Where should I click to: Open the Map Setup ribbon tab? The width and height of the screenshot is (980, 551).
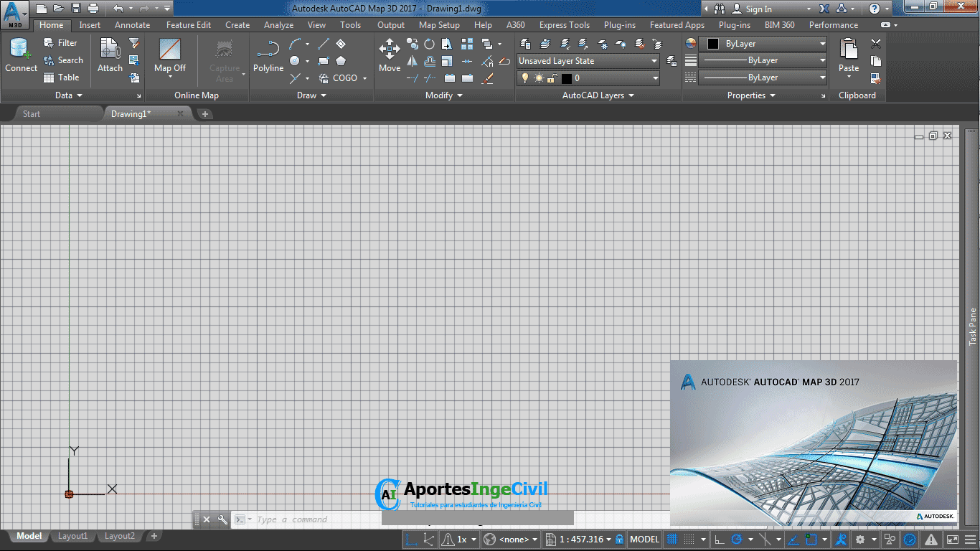coord(439,25)
